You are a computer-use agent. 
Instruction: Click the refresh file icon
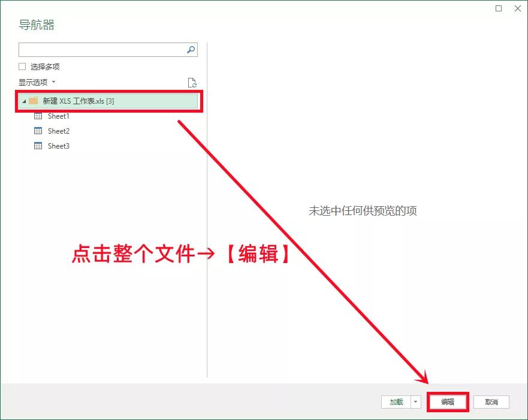[x=192, y=83]
